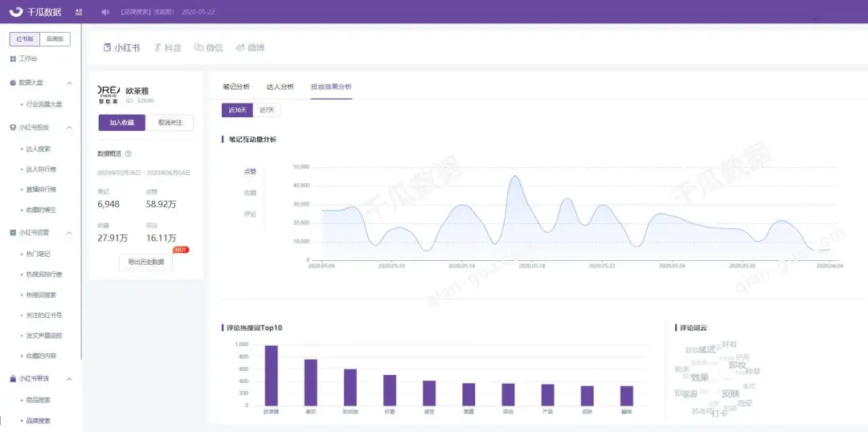Select the 近7天 time range
The width and height of the screenshot is (868, 432).
(267, 110)
